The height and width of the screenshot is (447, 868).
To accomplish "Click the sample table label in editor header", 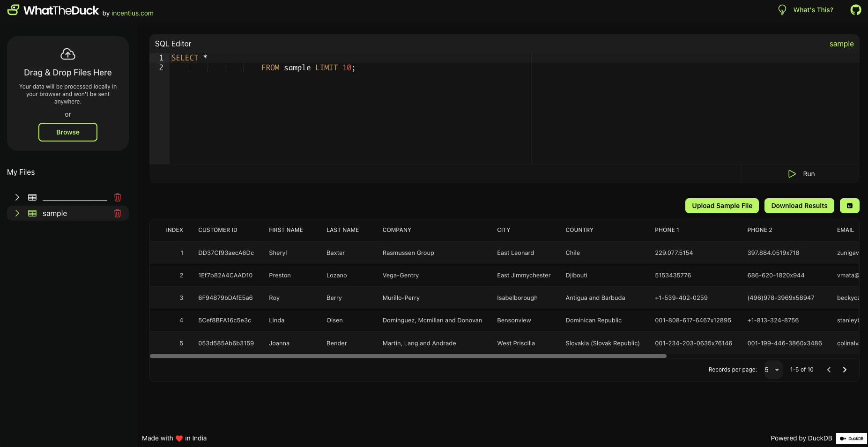I will point(841,44).
